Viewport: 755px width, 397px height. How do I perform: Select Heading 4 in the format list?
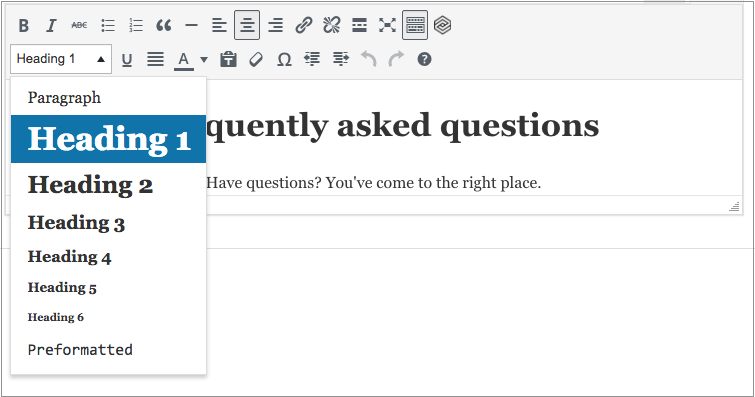pyautogui.click(x=108, y=257)
